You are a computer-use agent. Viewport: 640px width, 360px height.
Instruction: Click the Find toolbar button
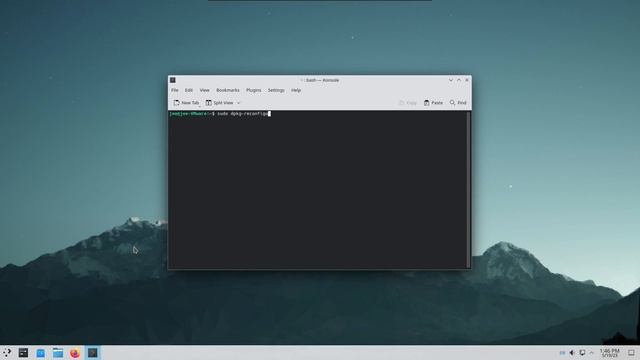[x=458, y=103]
